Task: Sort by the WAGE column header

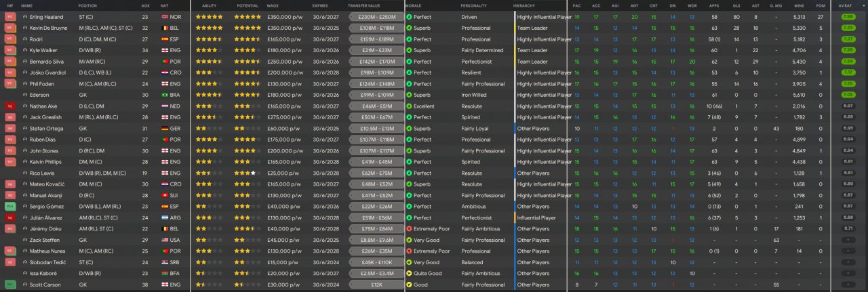Action: (x=273, y=5)
